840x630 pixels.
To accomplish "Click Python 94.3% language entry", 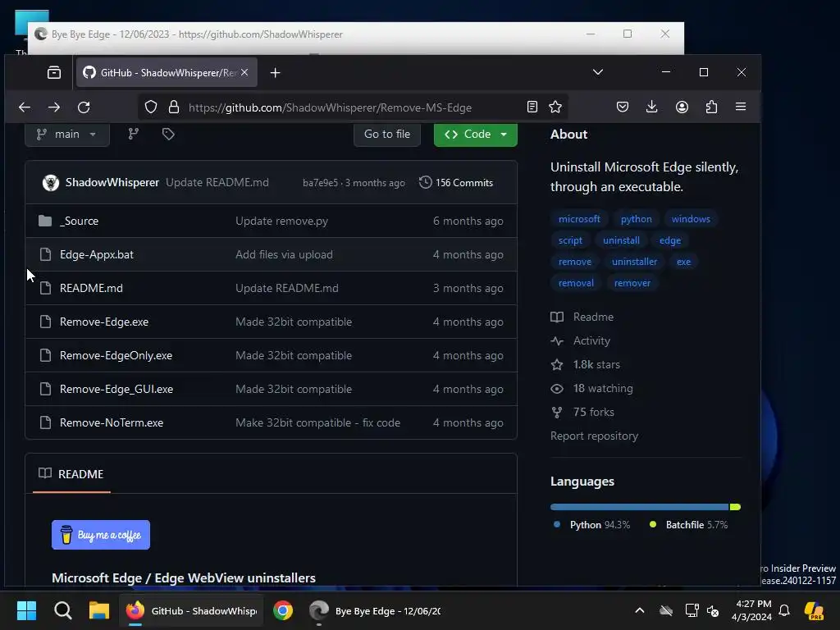I will (x=592, y=525).
